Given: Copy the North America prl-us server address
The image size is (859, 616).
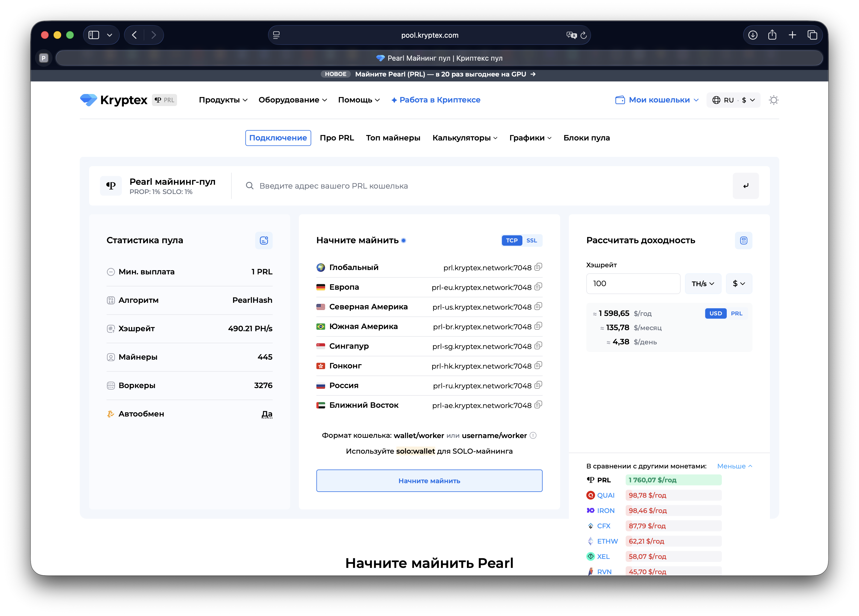Looking at the screenshot, I should [538, 306].
